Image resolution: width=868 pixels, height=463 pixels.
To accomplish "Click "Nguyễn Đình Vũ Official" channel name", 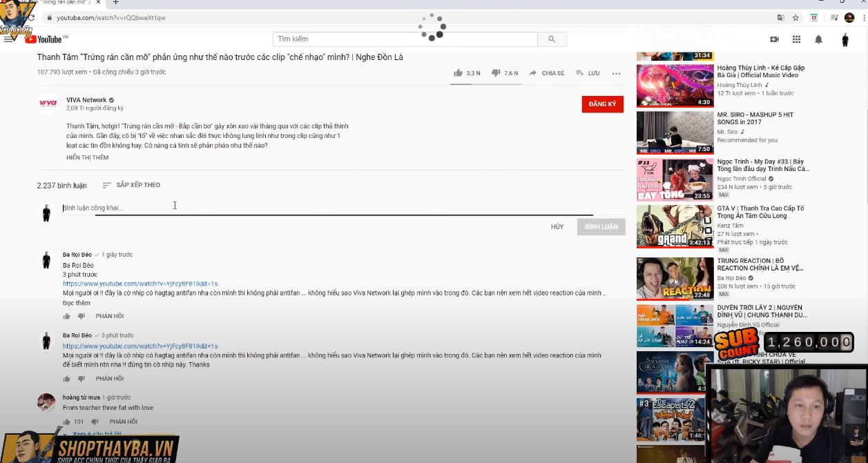I will coord(748,325).
